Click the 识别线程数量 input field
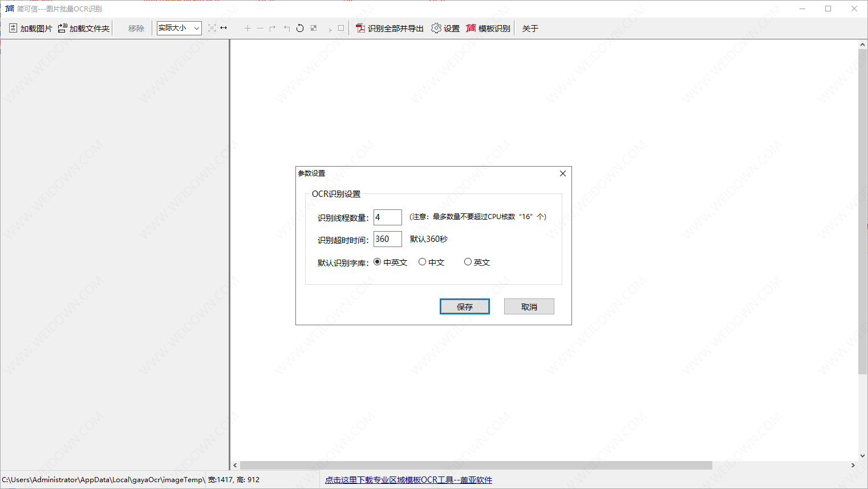This screenshot has height=489, width=868. click(x=388, y=217)
